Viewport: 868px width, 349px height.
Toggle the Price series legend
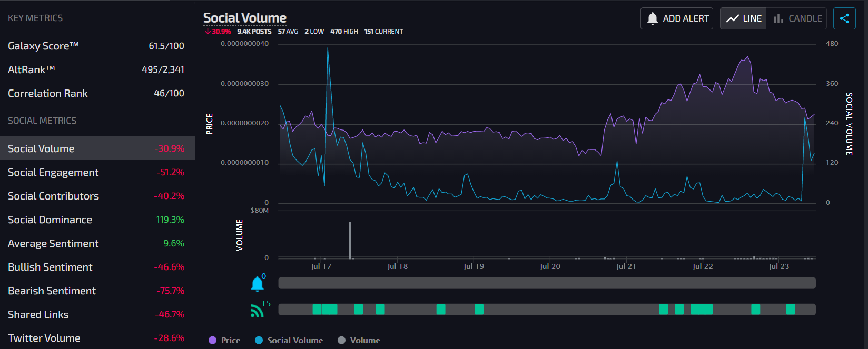click(224, 341)
